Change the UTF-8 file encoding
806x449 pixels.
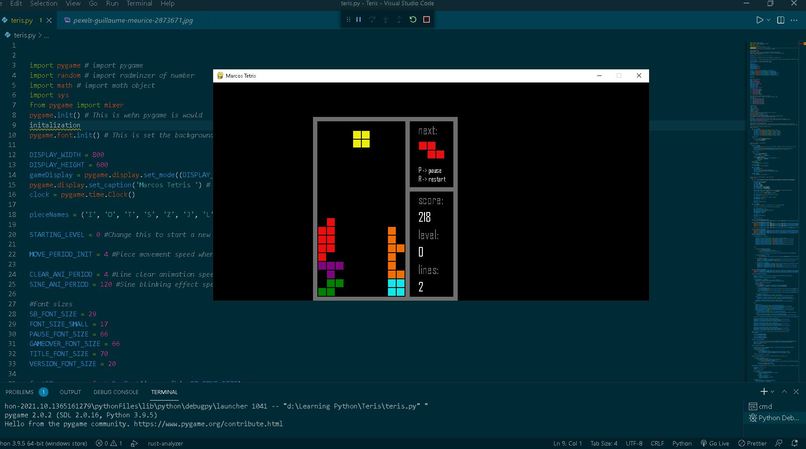634,443
